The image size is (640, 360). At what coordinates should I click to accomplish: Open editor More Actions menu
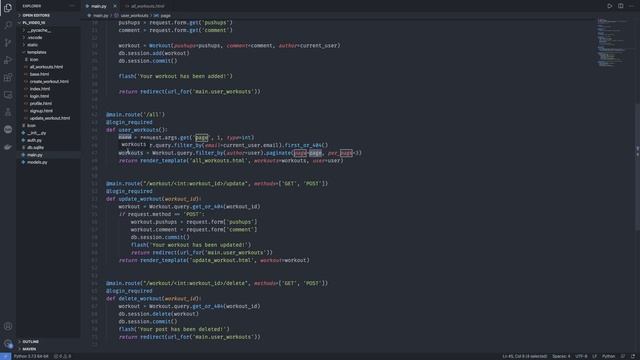tap(631, 6)
